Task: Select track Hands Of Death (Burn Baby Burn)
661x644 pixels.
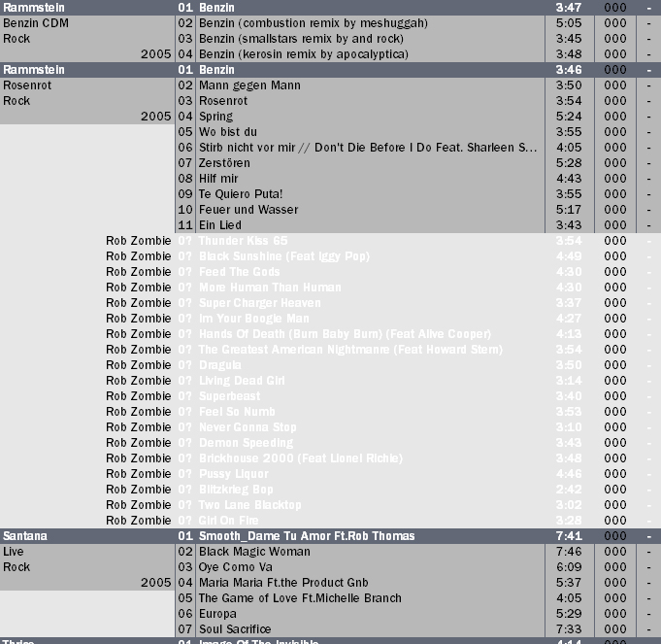Action: tap(345, 334)
